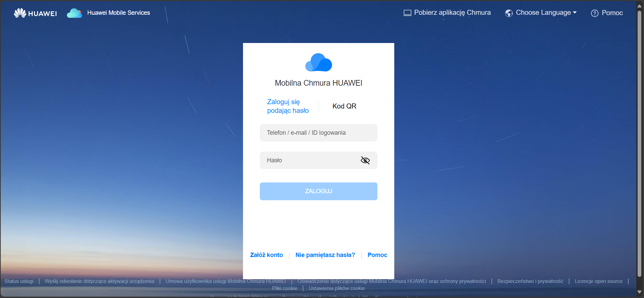
Task: Focus the Telefon / e-mail / ID logowania field
Action: (319, 133)
